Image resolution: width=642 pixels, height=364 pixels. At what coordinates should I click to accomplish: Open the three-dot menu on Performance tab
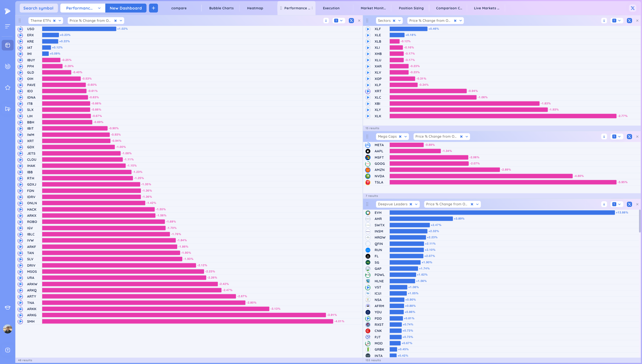[312, 8]
